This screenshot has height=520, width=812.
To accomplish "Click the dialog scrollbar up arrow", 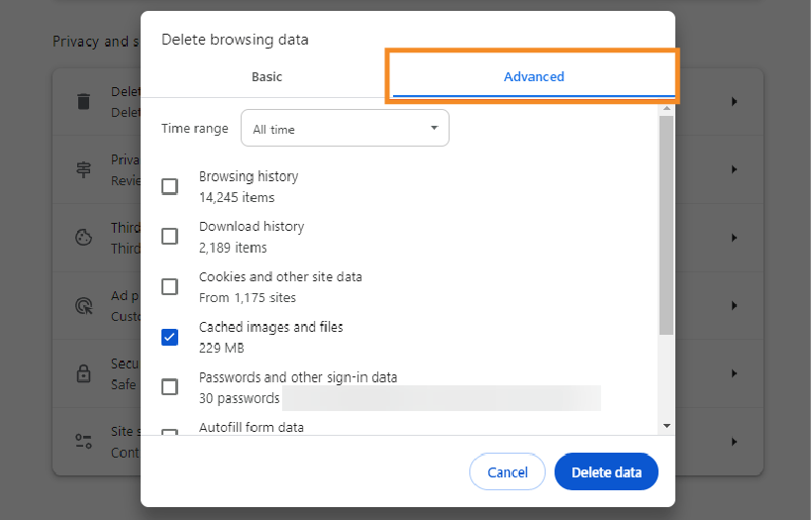I will click(666, 108).
